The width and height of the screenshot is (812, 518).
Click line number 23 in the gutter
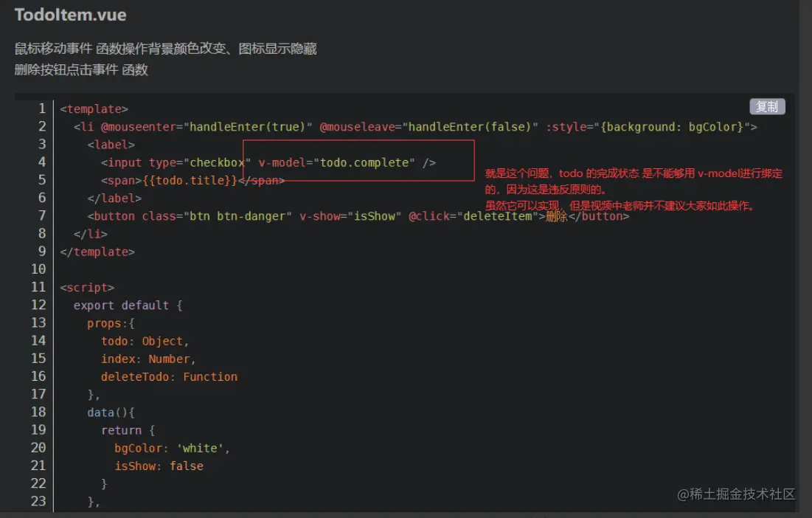(38, 502)
